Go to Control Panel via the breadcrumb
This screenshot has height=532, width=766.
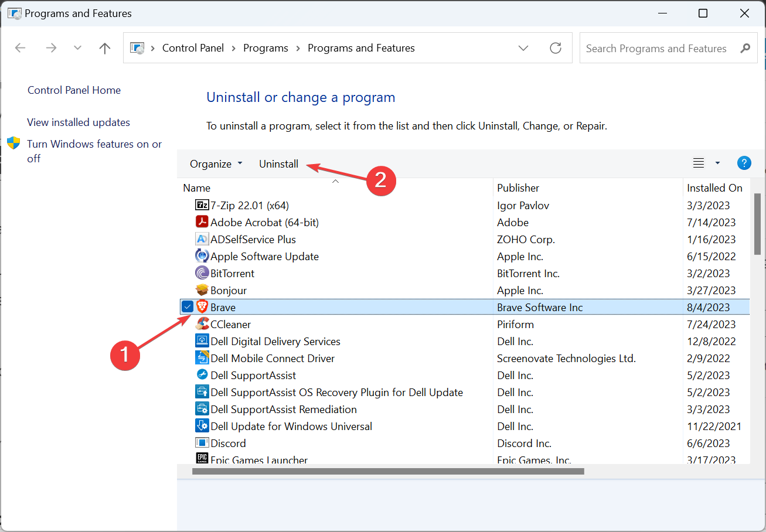click(x=193, y=47)
